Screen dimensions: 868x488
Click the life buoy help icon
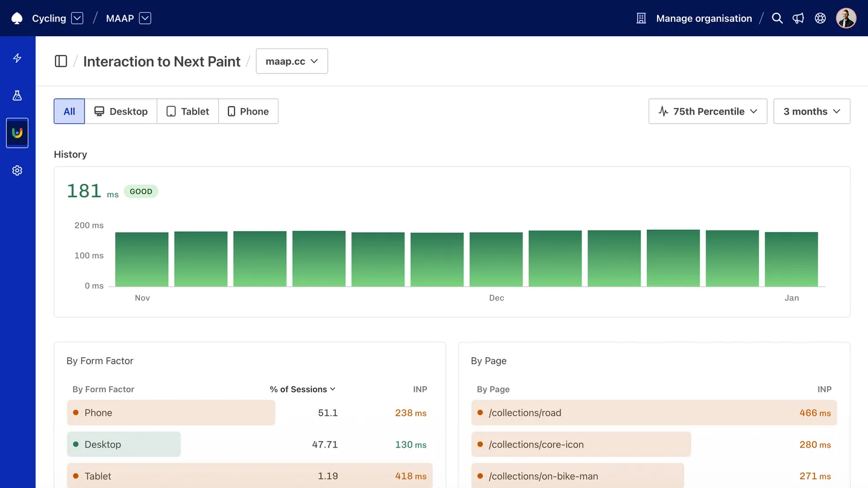pos(820,18)
